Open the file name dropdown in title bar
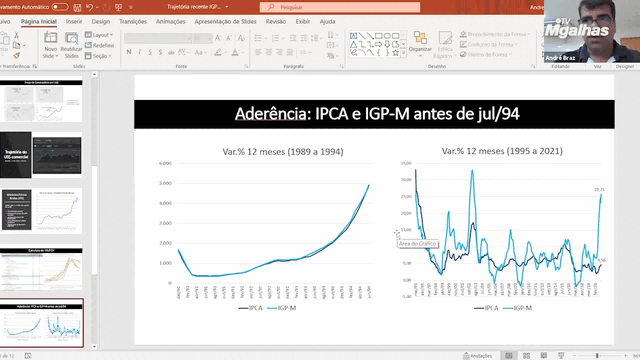Screen dimensions: 640x360 227,7
